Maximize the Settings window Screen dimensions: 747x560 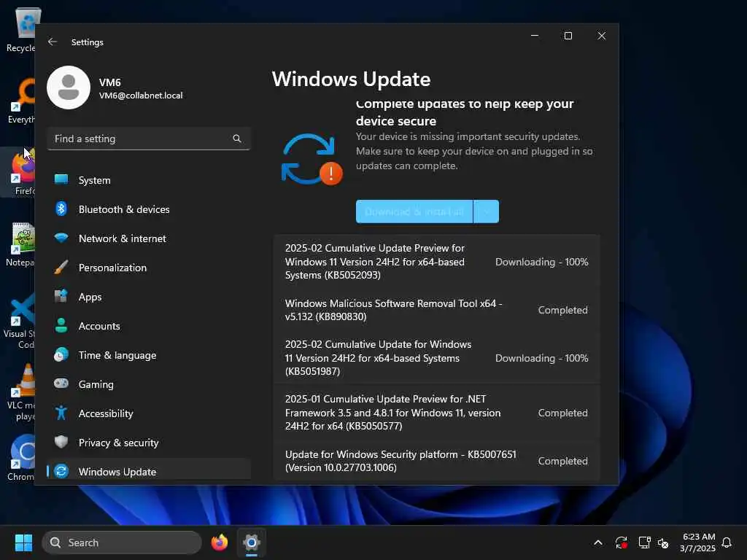568,36
